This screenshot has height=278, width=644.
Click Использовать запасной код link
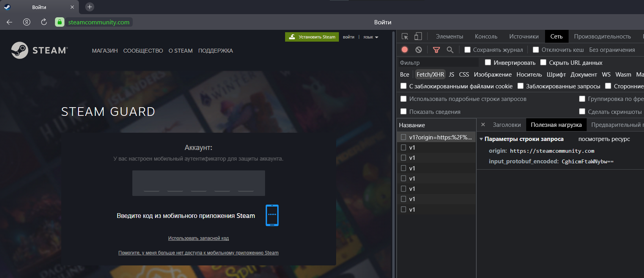[198, 238]
